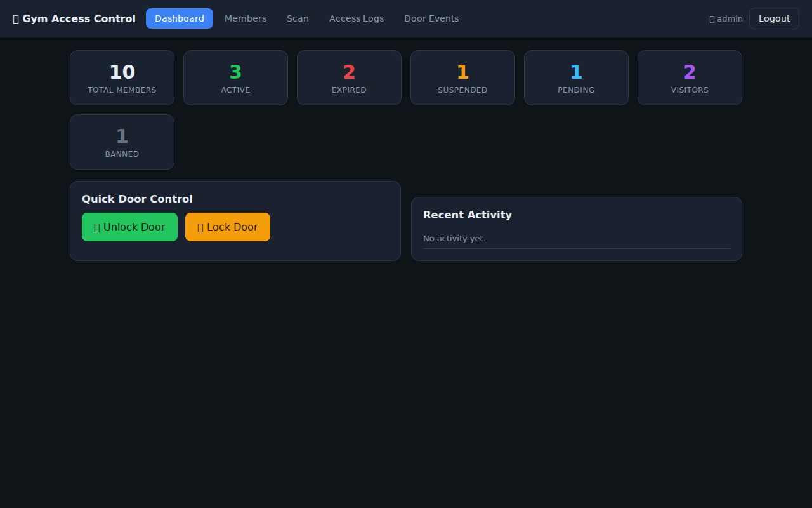
Task: Click the 'No activity yet.' message
Action: (454, 238)
